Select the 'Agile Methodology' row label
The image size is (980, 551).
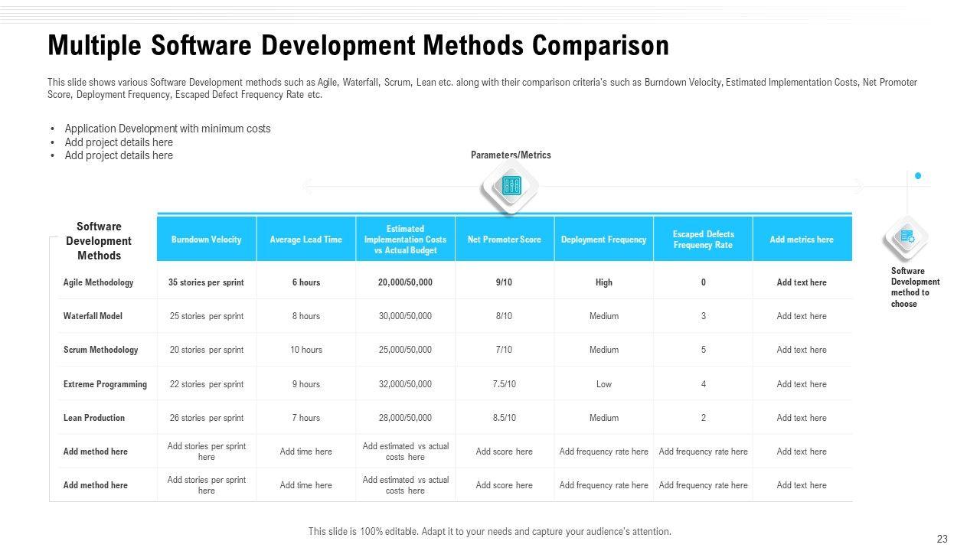(98, 282)
